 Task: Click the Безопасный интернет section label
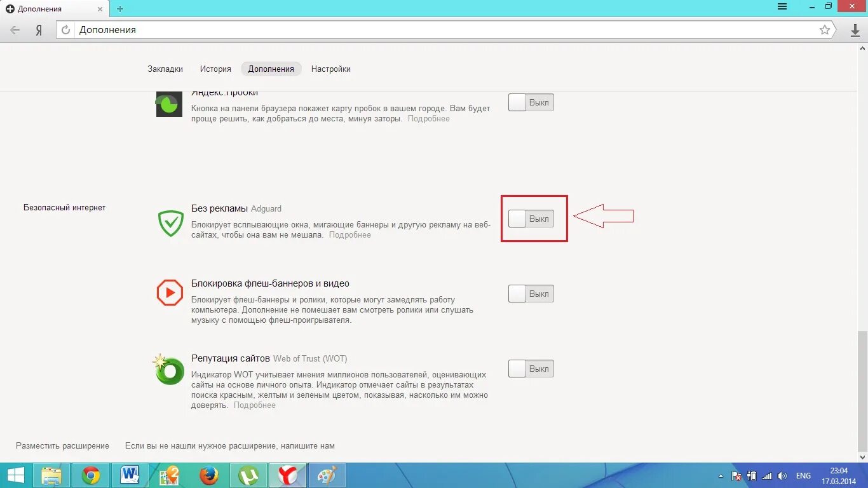pos(64,208)
